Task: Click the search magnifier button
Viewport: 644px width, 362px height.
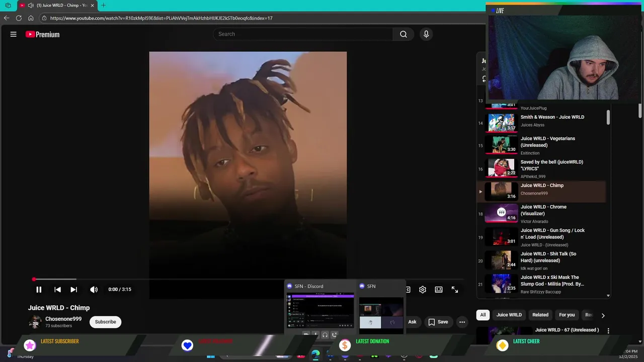Action: pyautogui.click(x=404, y=34)
